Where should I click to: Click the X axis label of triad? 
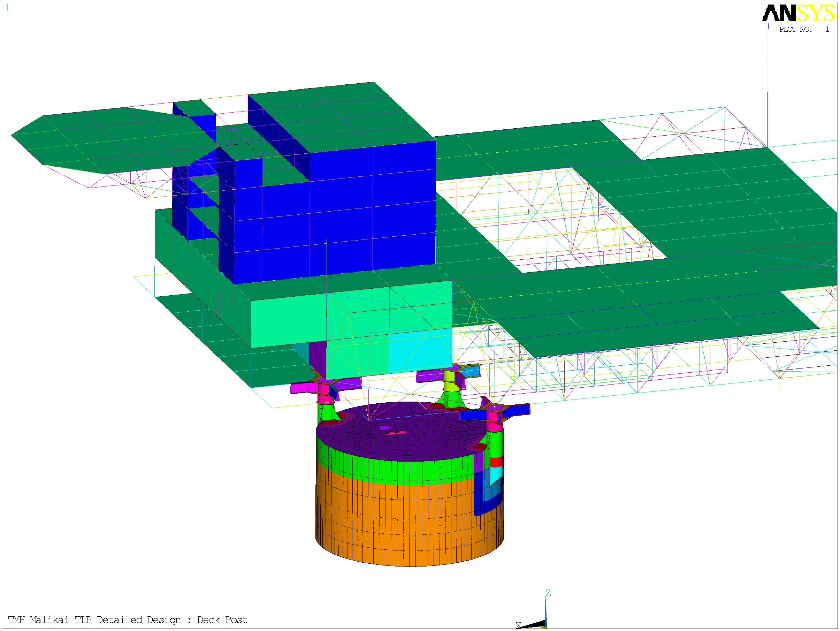tap(518, 625)
